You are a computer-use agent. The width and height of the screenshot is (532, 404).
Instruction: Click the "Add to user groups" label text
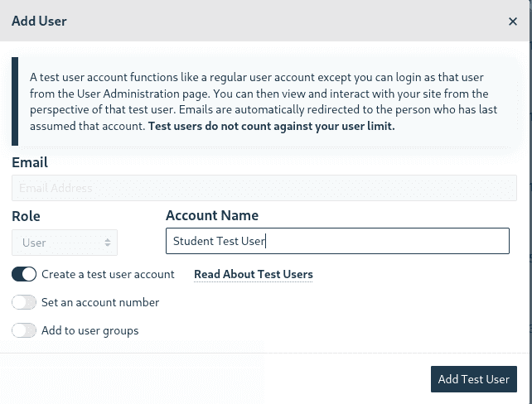point(90,330)
